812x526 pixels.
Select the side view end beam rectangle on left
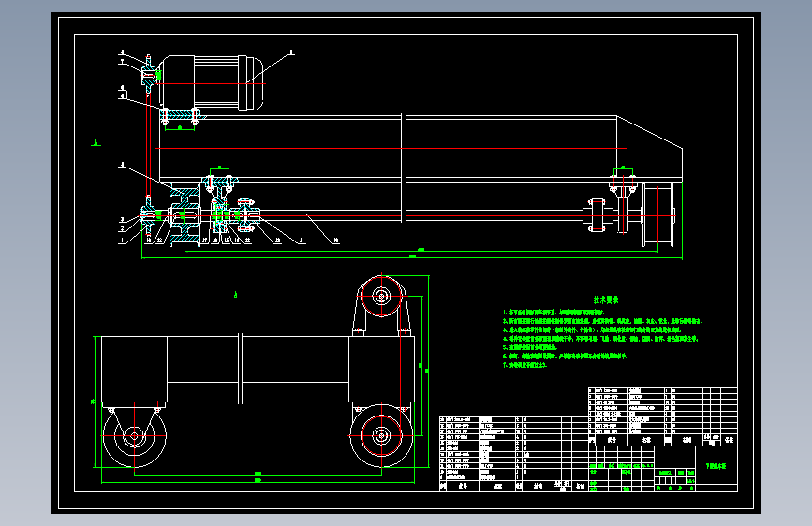pyautogui.click(x=134, y=369)
